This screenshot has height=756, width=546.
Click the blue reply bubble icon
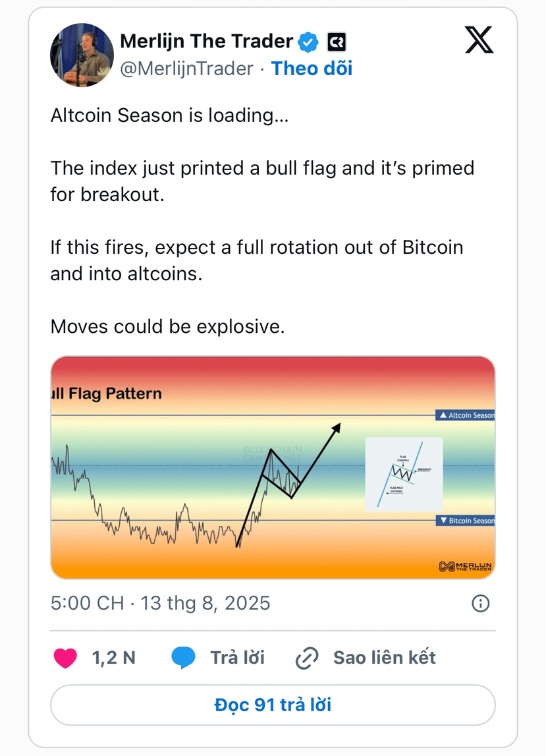tap(183, 658)
